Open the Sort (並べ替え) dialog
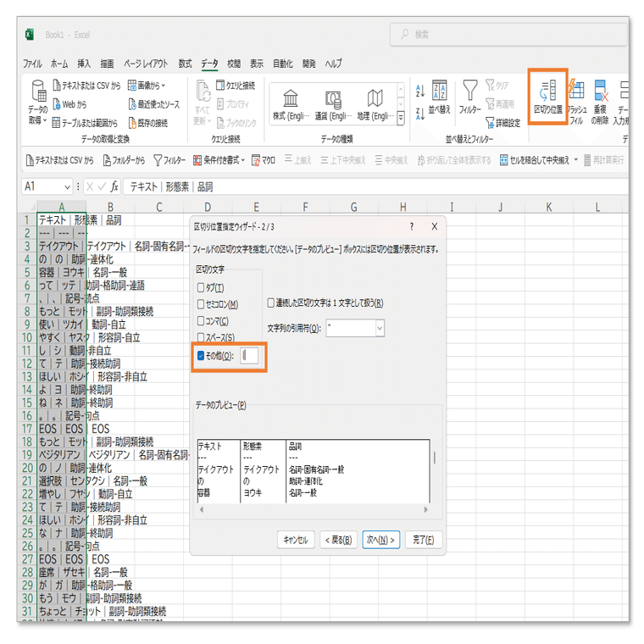This screenshot has width=644, height=644. [440, 97]
